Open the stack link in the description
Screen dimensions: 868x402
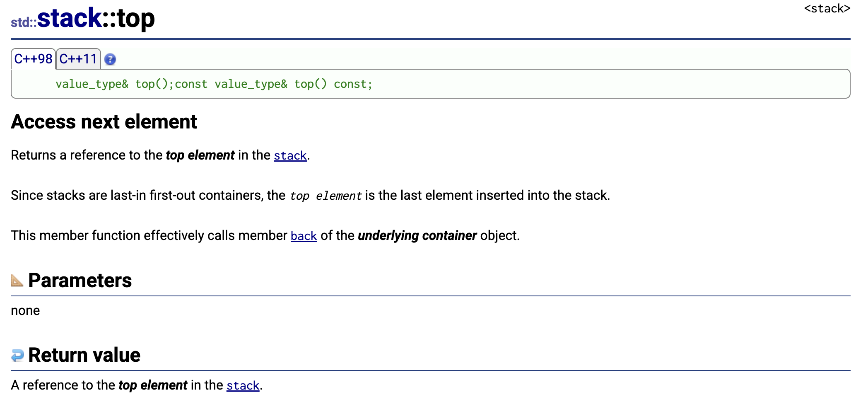tap(290, 155)
